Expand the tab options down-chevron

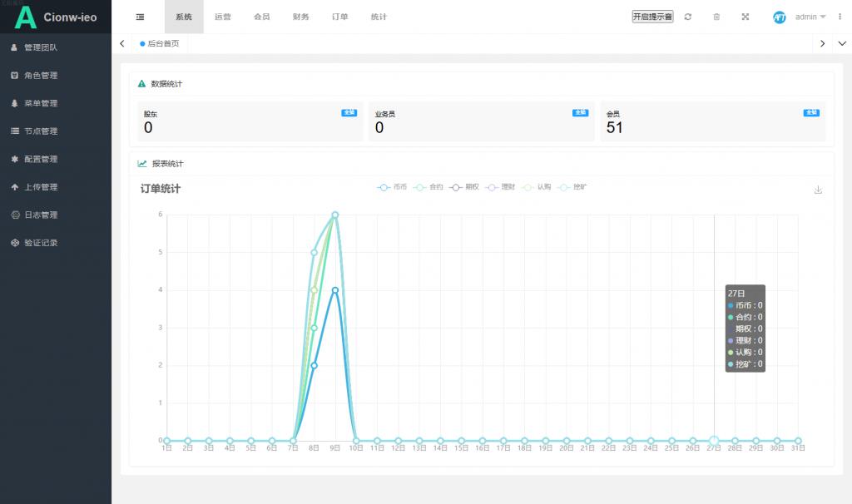point(842,43)
